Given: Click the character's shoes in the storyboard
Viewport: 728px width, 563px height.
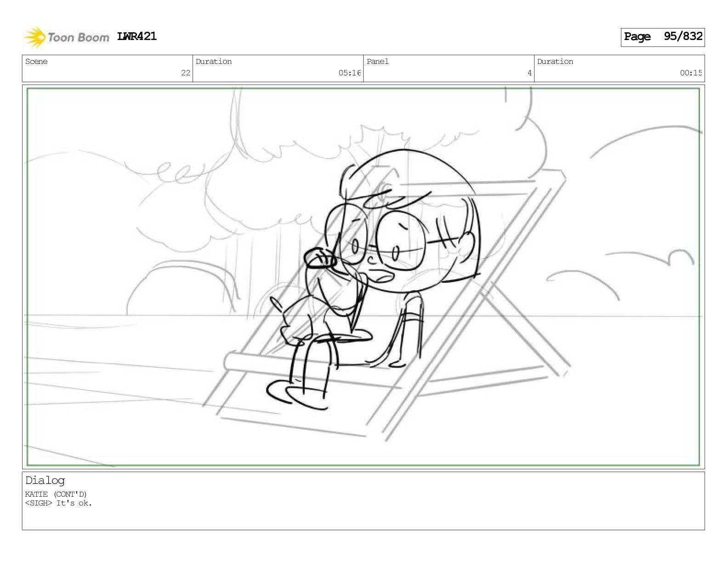Looking at the screenshot, I should point(296,395).
